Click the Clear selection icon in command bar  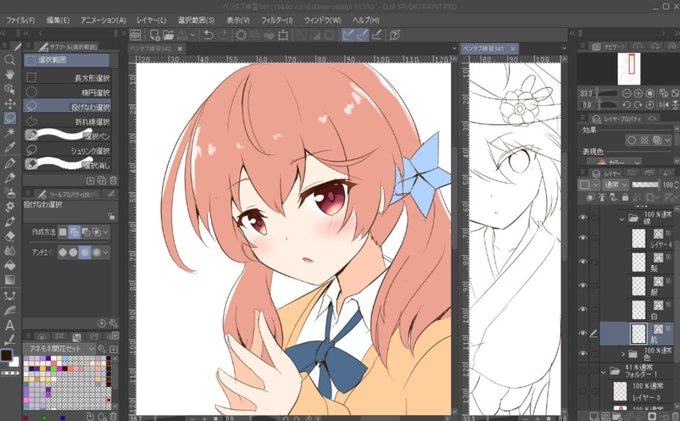241,35
